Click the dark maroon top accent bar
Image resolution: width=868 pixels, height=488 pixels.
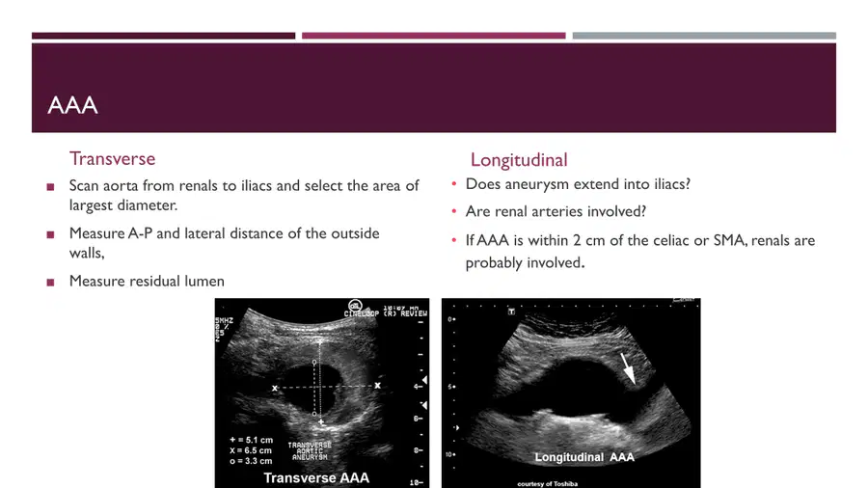point(163,36)
